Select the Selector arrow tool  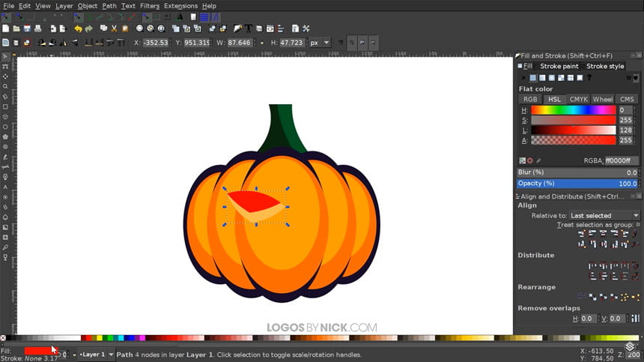tap(5, 56)
